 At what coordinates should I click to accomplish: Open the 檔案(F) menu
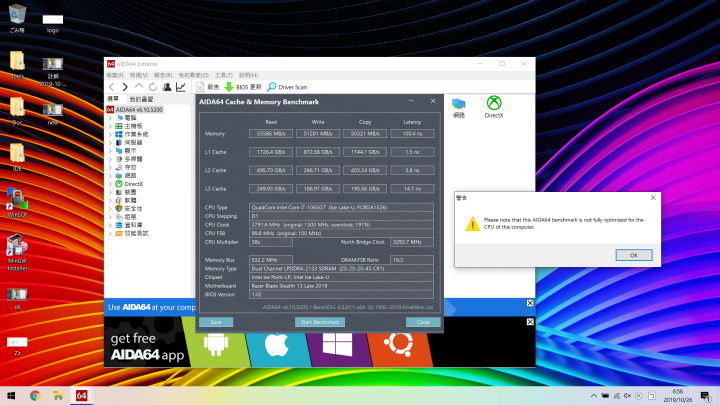click(115, 75)
